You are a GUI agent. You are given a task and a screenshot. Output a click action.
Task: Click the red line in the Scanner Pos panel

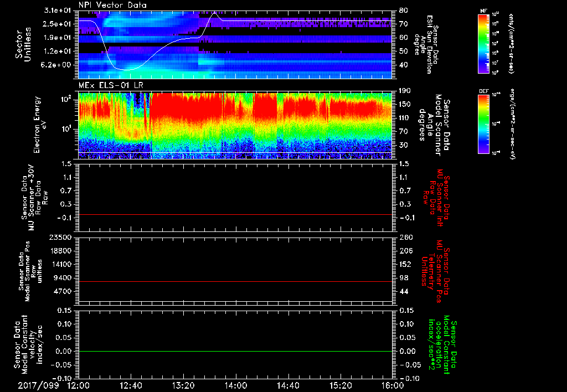235,281
